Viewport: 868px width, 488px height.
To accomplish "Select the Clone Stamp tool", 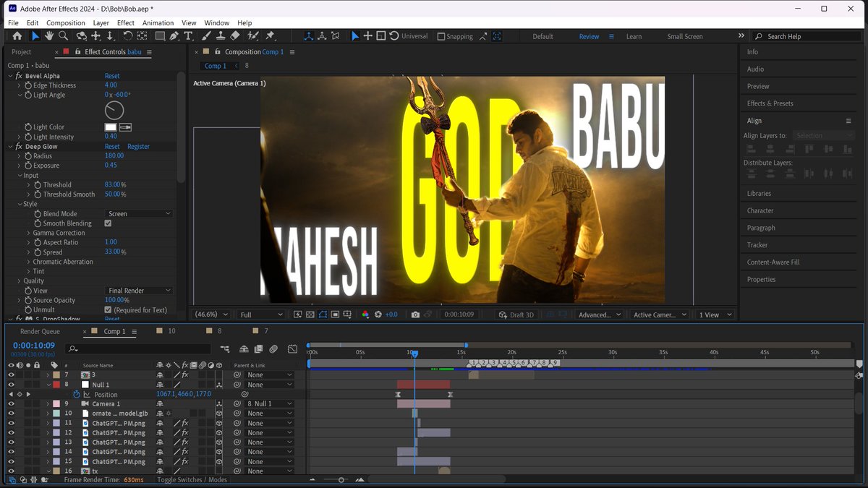I will point(221,36).
